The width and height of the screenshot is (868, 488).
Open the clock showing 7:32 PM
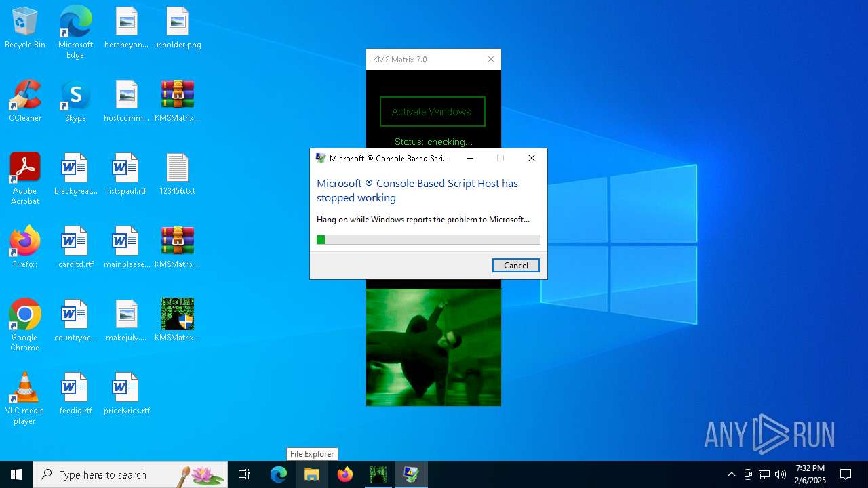click(x=810, y=474)
